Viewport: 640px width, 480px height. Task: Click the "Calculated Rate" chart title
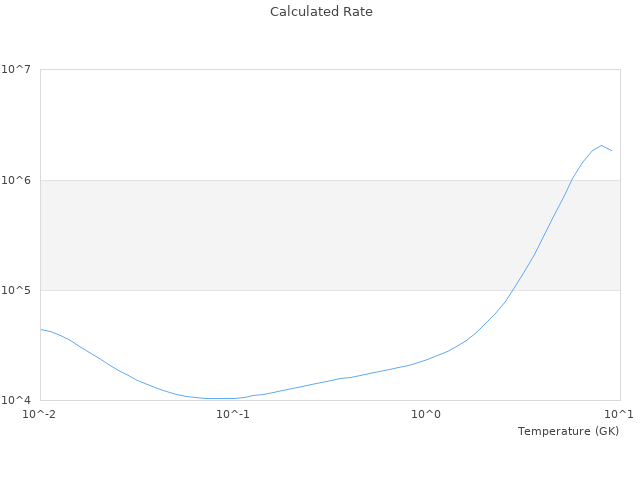click(x=321, y=12)
